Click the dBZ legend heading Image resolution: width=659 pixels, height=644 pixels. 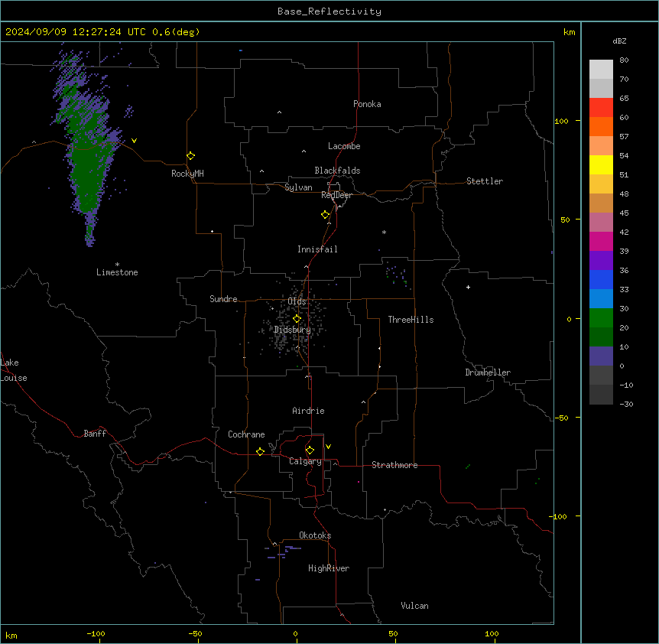click(619, 41)
